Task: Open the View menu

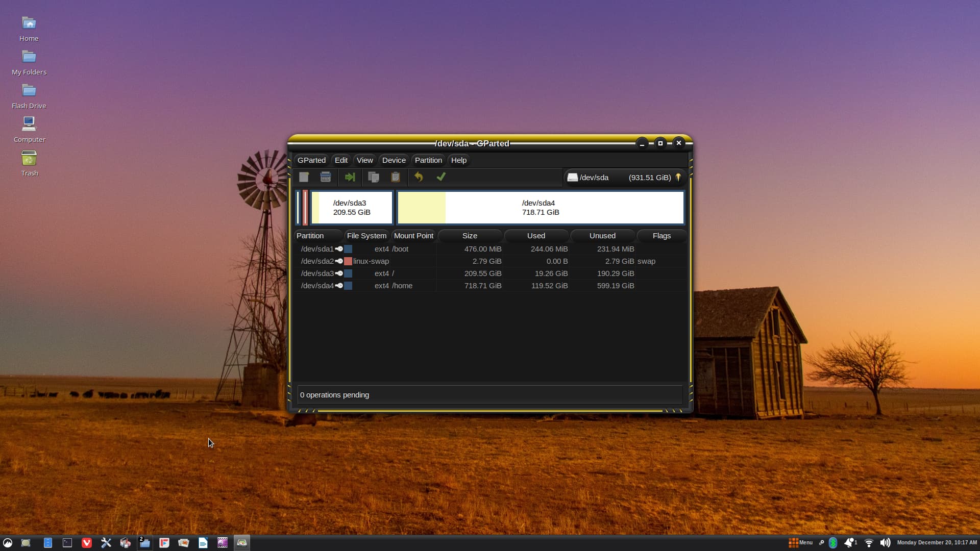Action: pyautogui.click(x=365, y=160)
